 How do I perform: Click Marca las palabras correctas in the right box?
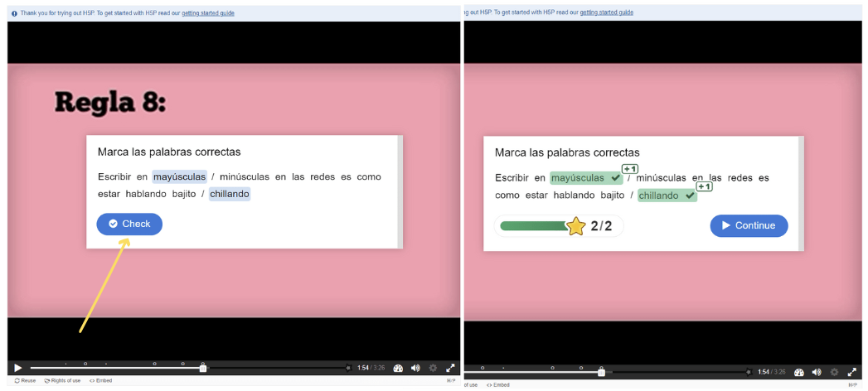(x=567, y=152)
